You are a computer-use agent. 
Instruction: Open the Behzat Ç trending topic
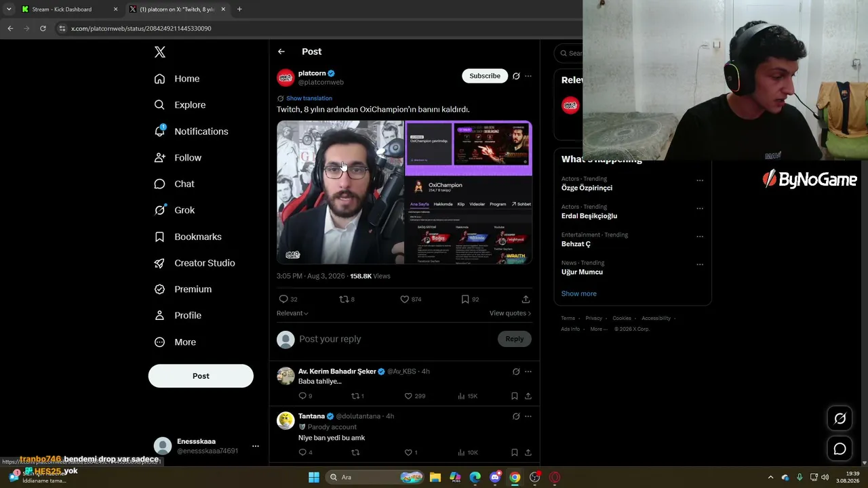(x=576, y=244)
